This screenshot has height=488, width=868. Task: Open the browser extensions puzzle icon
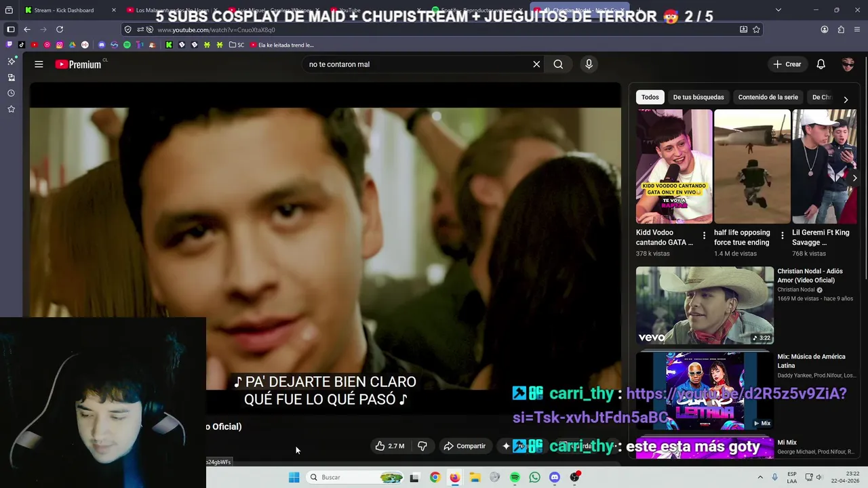(841, 30)
